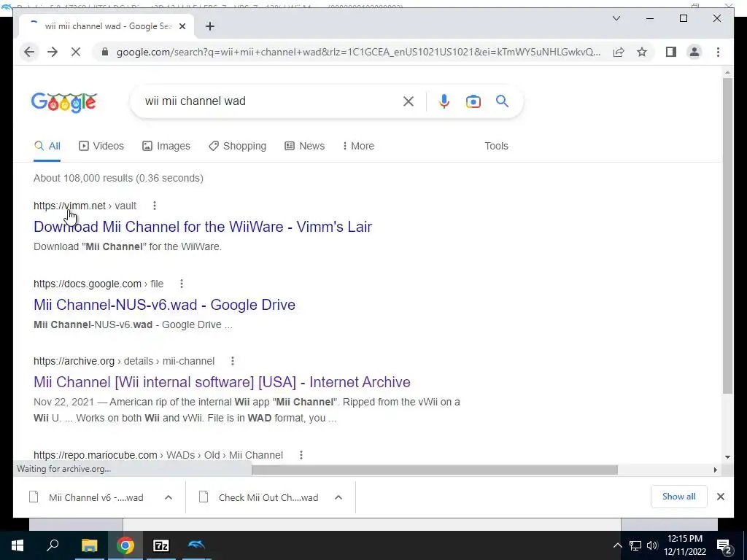Open the network status tray icon
This screenshot has height=560, width=747.
click(x=635, y=545)
